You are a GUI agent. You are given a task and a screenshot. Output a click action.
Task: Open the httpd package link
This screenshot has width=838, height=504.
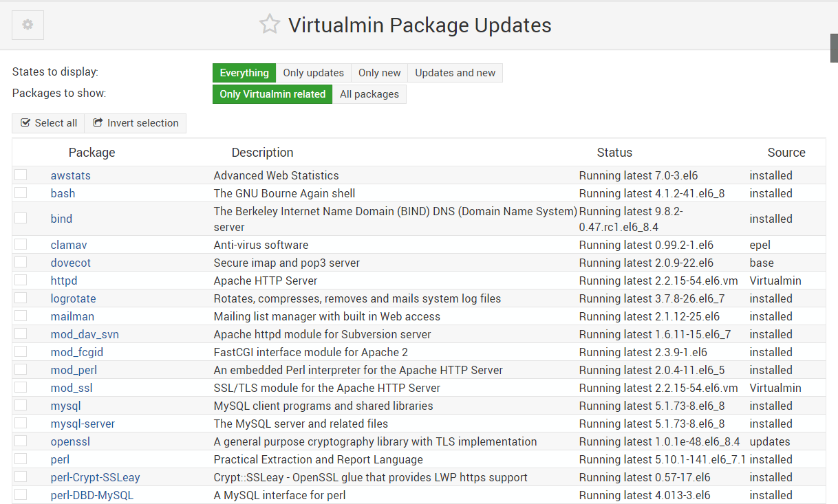63,280
